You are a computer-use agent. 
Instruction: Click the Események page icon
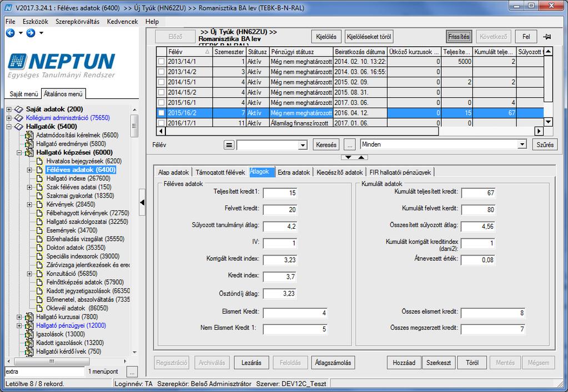(39, 230)
